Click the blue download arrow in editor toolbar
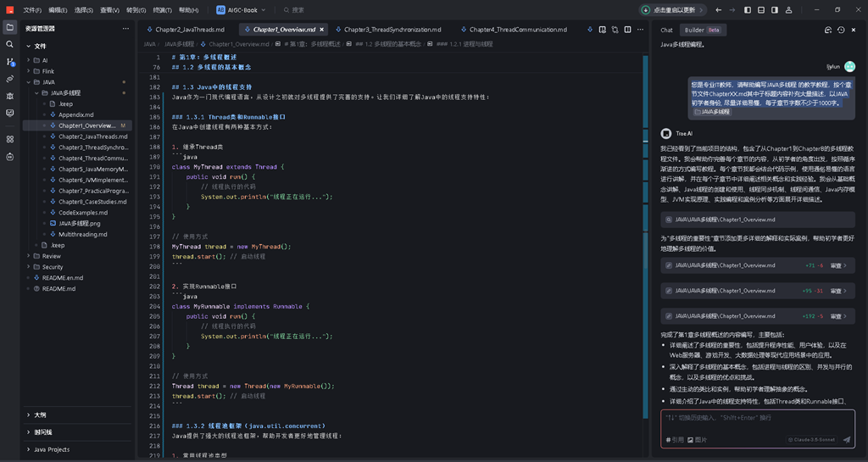 590,30
